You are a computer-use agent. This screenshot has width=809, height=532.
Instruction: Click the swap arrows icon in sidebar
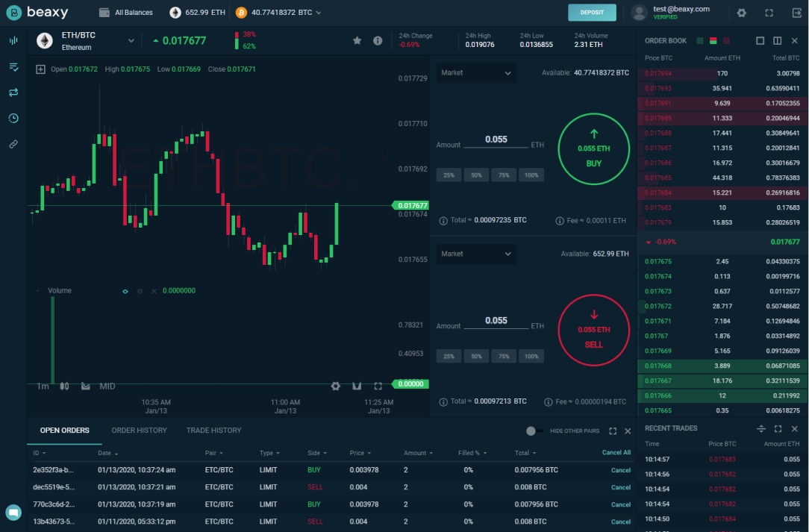(x=13, y=93)
